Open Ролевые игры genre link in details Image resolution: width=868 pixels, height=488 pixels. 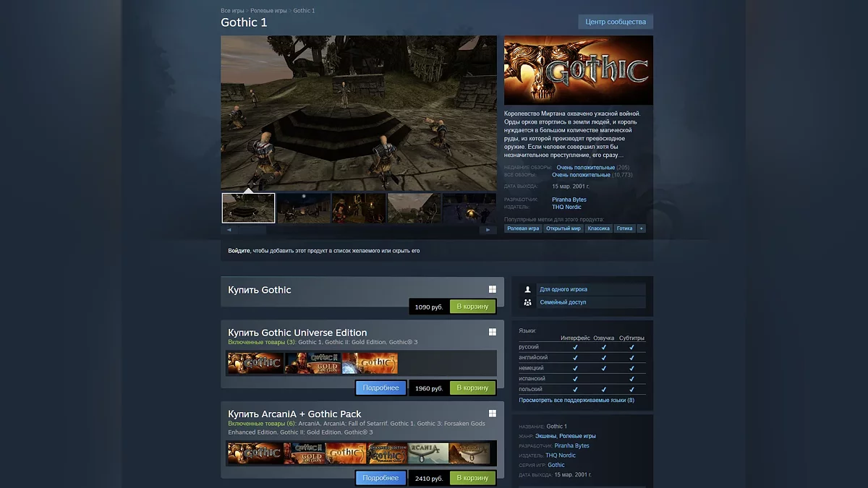pyautogui.click(x=577, y=436)
